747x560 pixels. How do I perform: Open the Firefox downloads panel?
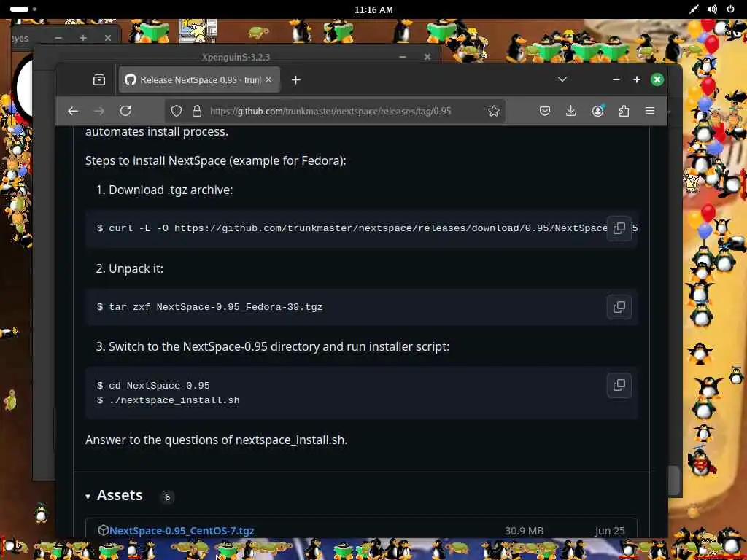570,111
